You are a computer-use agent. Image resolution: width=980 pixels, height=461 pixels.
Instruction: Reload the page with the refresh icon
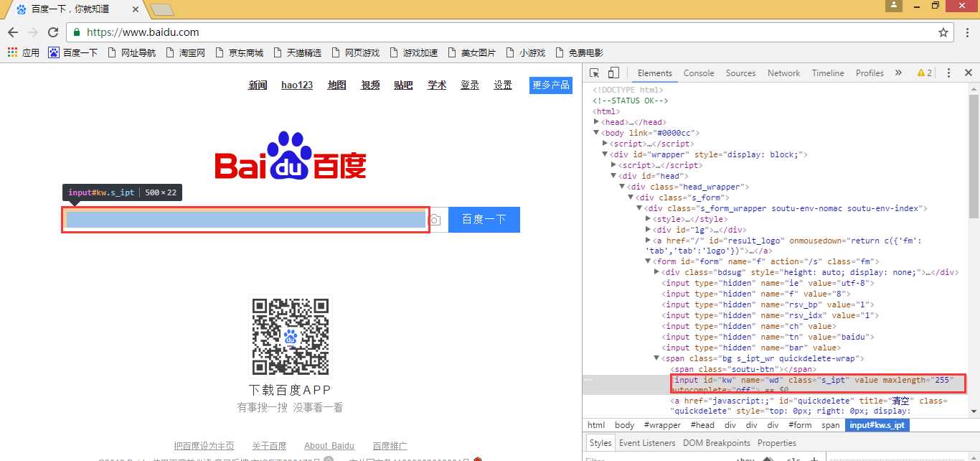pyautogui.click(x=52, y=32)
